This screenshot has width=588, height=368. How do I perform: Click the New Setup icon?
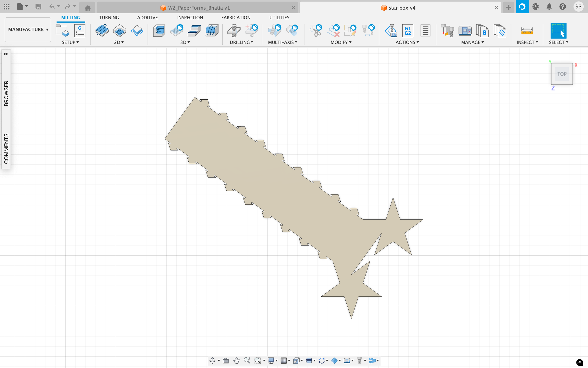click(62, 31)
